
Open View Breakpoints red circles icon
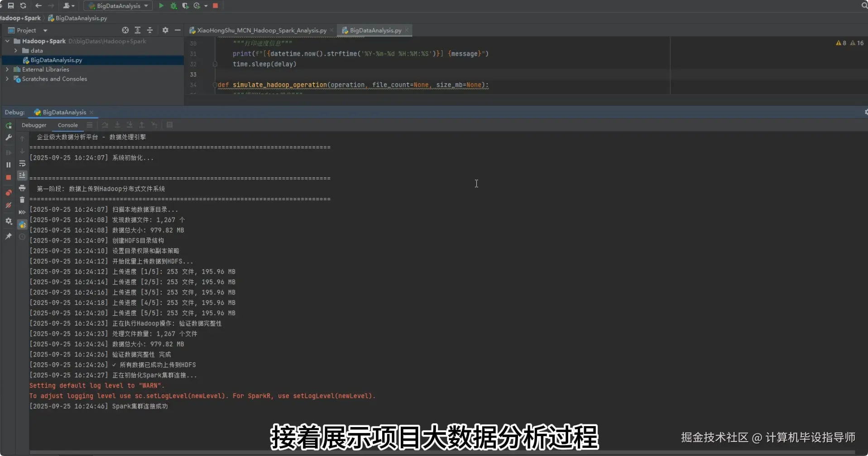tap(9, 193)
